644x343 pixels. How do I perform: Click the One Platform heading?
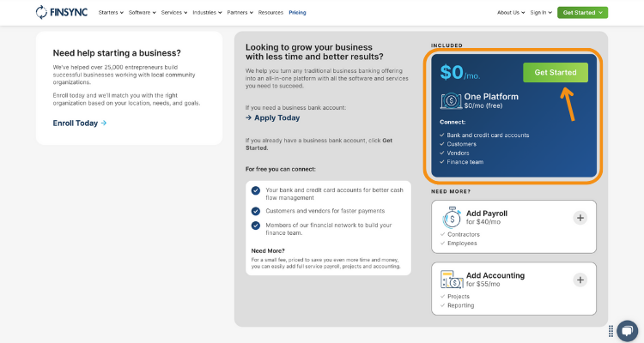tap(491, 97)
